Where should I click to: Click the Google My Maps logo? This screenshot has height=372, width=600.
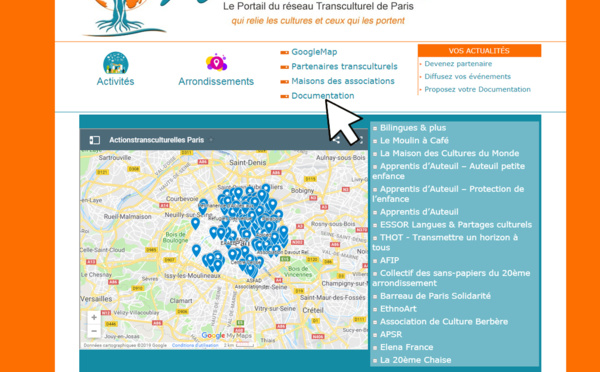coord(227,336)
